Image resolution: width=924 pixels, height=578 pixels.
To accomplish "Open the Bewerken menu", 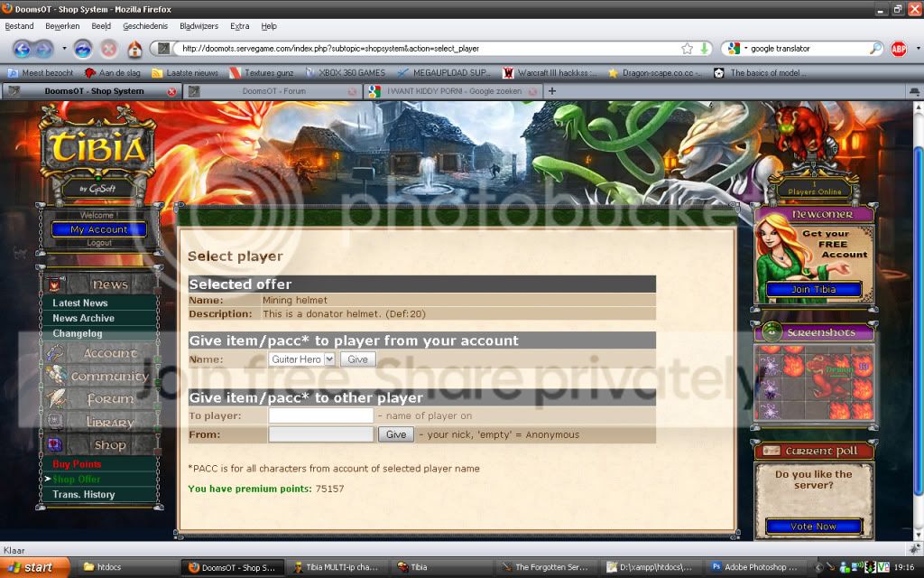I will coord(62,26).
